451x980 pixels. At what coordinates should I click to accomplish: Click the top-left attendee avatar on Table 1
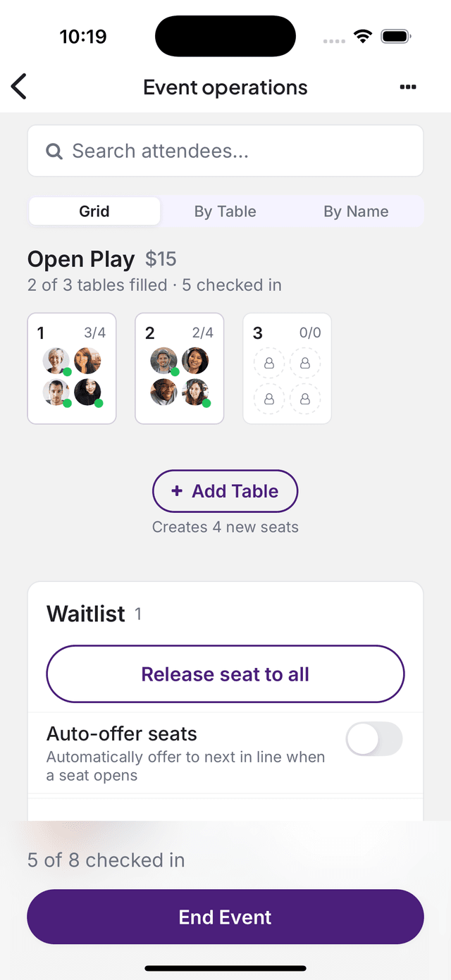[x=56, y=360]
